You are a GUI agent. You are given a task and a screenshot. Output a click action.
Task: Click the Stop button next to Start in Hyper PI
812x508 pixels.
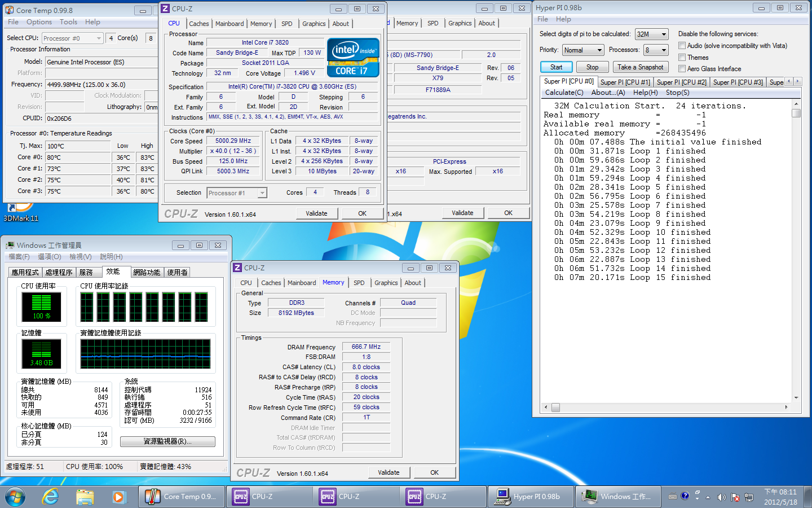(x=592, y=67)
